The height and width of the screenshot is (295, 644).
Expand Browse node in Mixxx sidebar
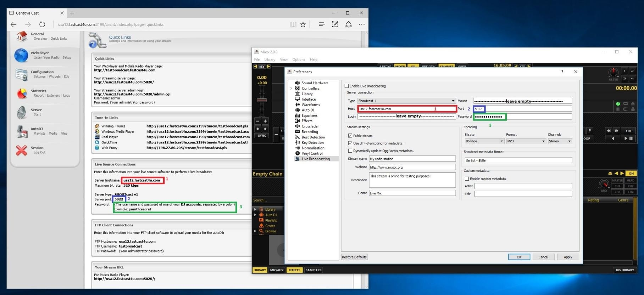pos(255,231)
